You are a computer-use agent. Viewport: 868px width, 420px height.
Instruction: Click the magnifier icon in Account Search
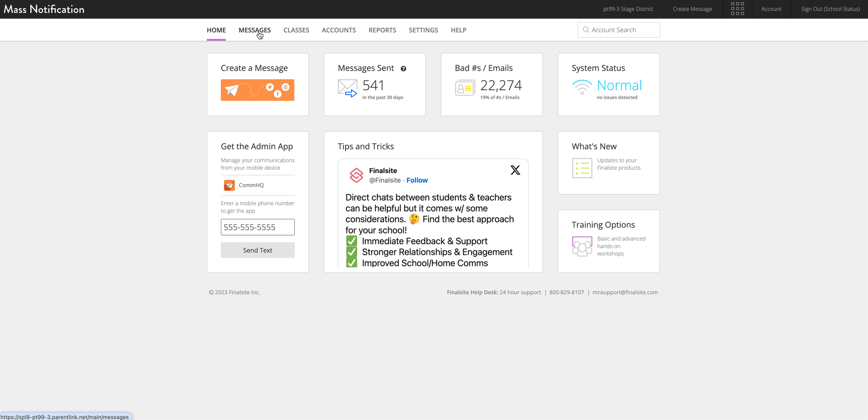point(585,29)
